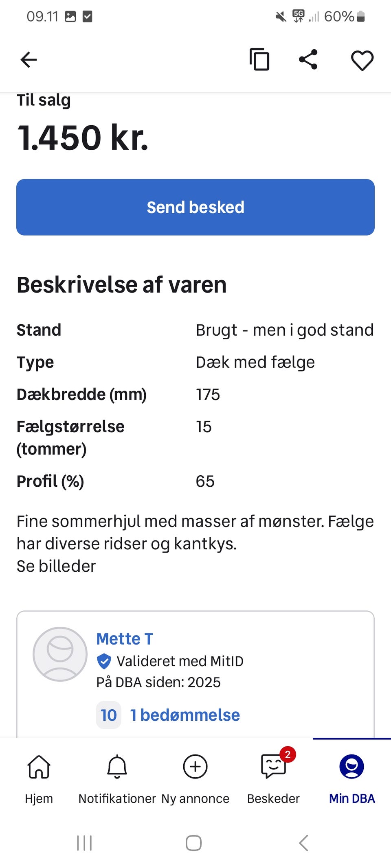Tap the battery status icon
Screen dimensions: 391x868
coord(360,16)
